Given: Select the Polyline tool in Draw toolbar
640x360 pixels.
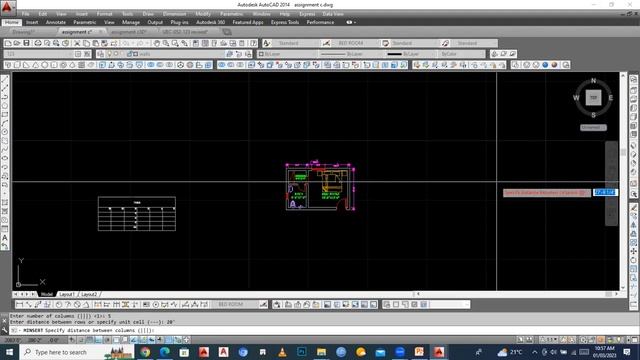Looking at the screenshot, I should tap(5, 96).
